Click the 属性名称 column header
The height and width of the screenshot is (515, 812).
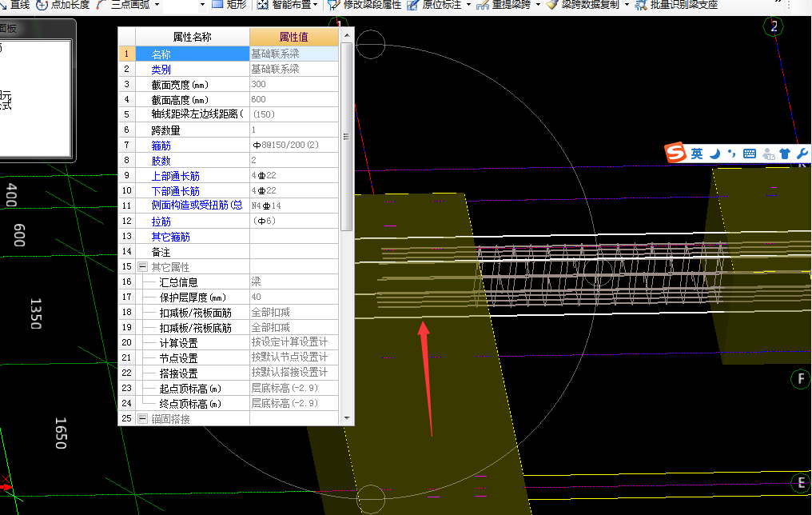pyautogui.click(x=192, y=37)
